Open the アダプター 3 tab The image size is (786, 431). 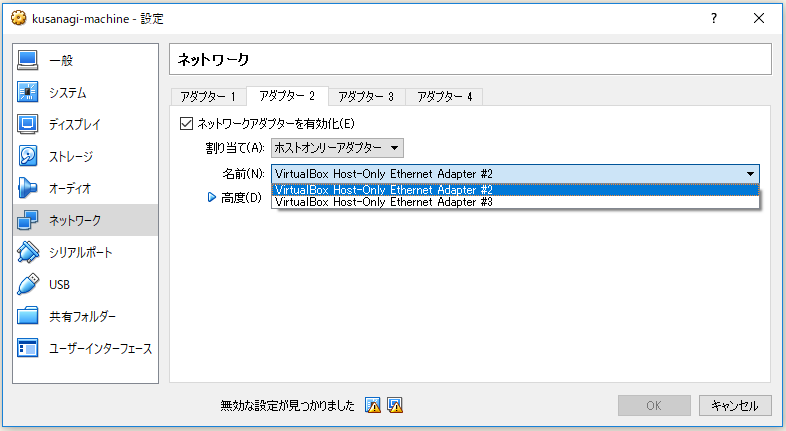[366, 96]
